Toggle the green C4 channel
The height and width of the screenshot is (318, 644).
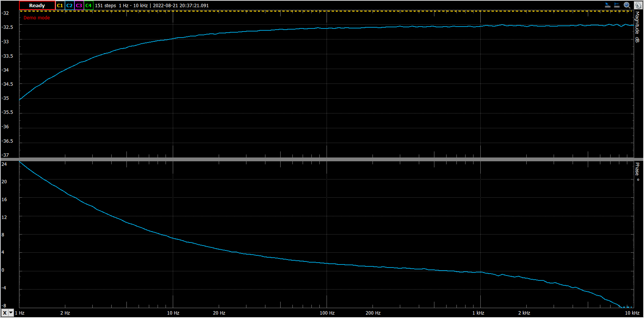click(88, 6)
